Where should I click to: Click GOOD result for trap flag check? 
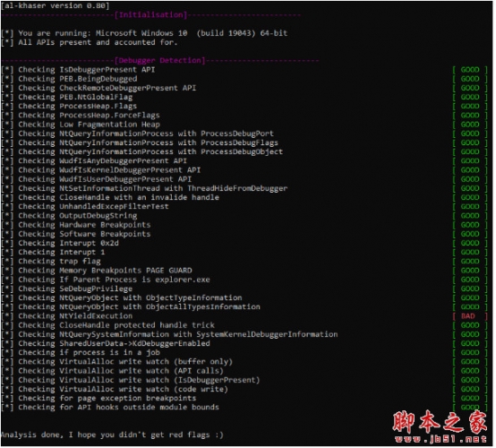(470, 262)
